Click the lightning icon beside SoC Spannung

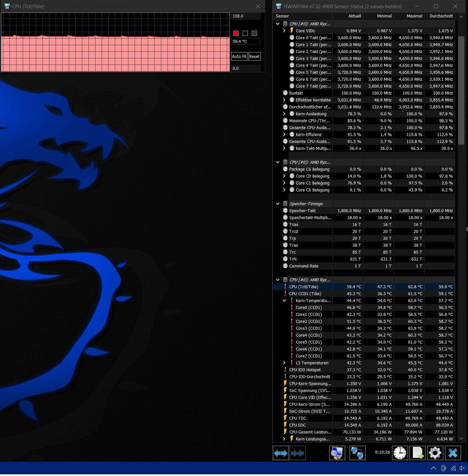coord(285,390)
